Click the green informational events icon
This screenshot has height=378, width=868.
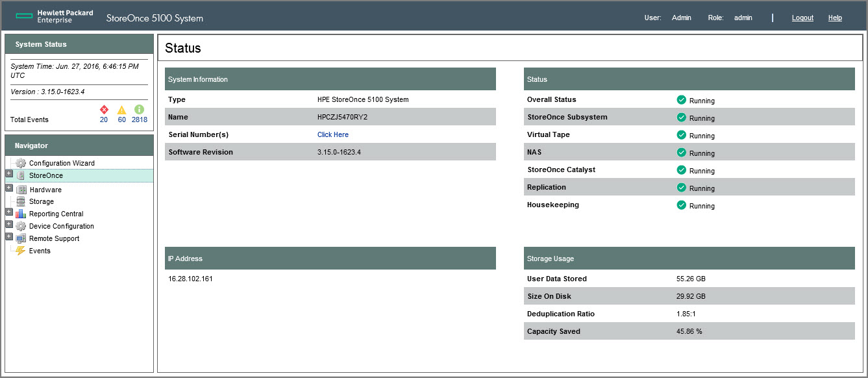[x=139, y=110]
